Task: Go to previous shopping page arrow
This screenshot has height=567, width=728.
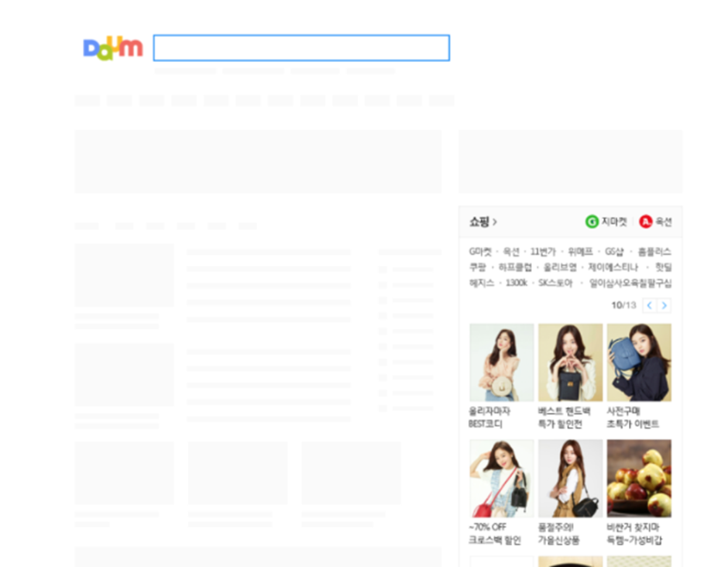Action: (650, 305)
